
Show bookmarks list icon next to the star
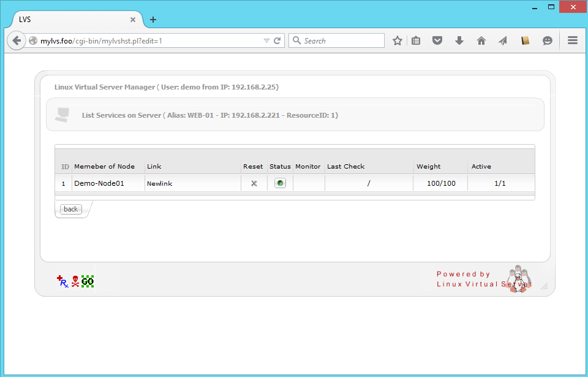[416, 40]
